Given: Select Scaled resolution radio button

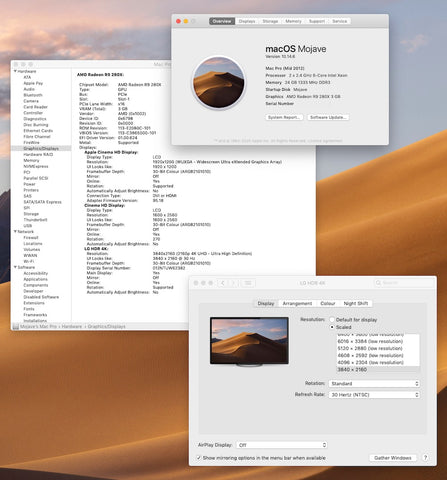Looking at the screenshot, I should coord(332,327).
